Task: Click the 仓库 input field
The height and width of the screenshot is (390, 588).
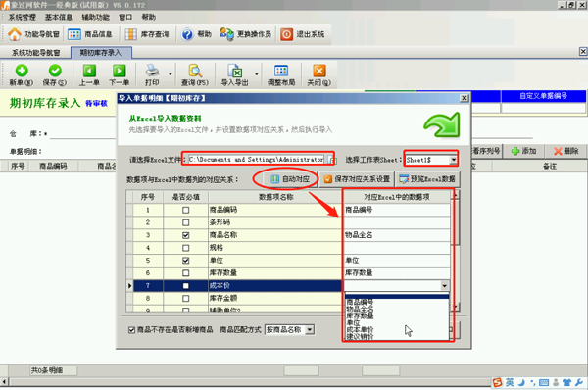Action: 82,134
